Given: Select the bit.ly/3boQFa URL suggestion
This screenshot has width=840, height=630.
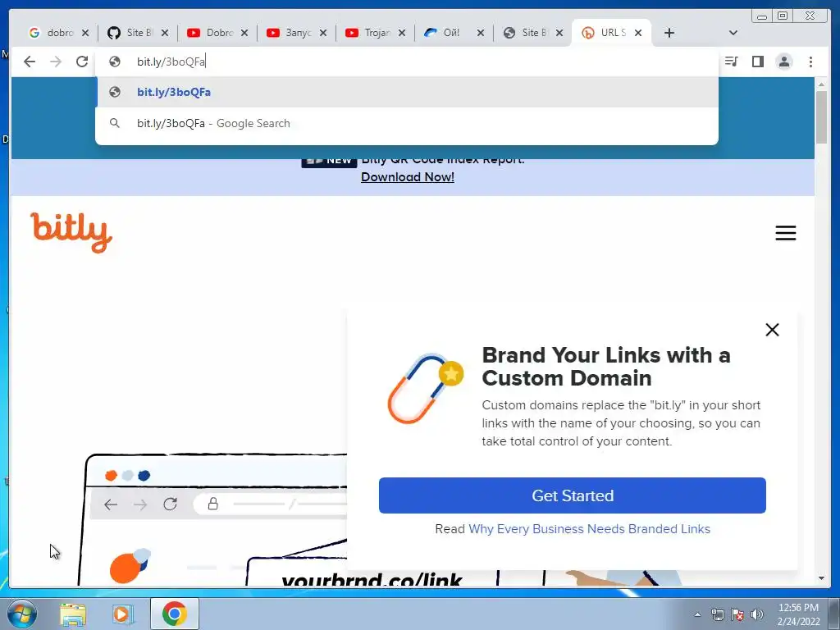Looking at the screenshot, I should pyautogui.click(x=407, y=92).
